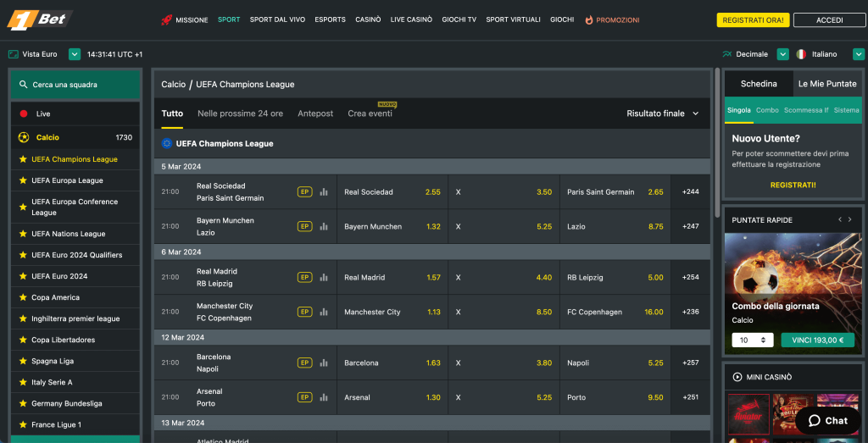Open the Aviator mini casino thumbnail
The height and width of the screenshot is (443, 868).
(748, 413)
